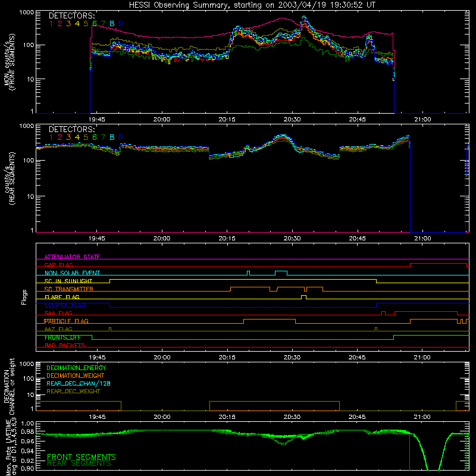Click the DECIMATION_WEIGHT legend entry
Viewport: 476px width, 476px height.
[76, 375]
